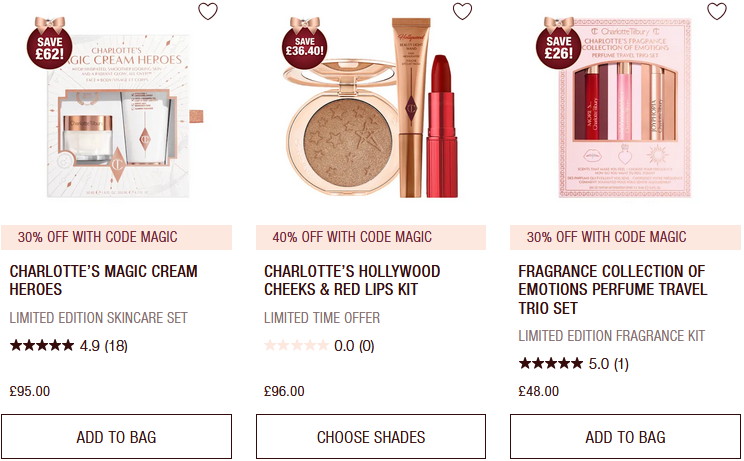Click 30% off banner above Magic Cream Heroes
This screenshot has width=744, height=461.
[x=116, y=237]
